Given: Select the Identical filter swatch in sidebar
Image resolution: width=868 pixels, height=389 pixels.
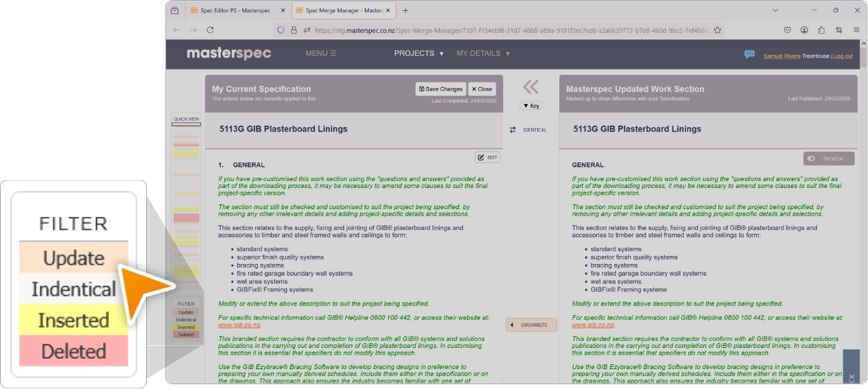Looking at the screenshot, I should tap(186, 320).
